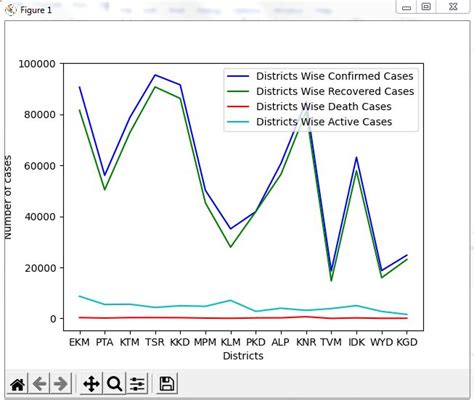The width and height of the screenshot is (474, 400).
Task: Click the Districts x-axis title
Action: 243,356
